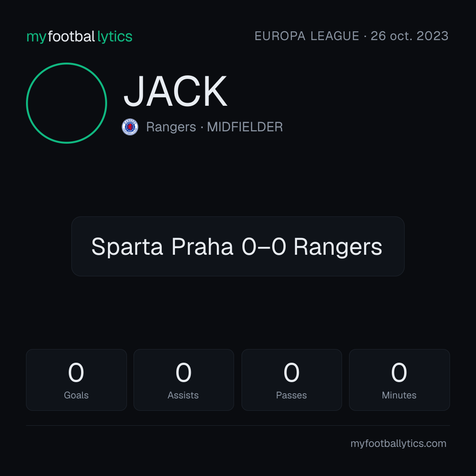Viewport: 476px width, 476px height.
Task: Click the Rangers team name text
Action: tap(171, 127)
